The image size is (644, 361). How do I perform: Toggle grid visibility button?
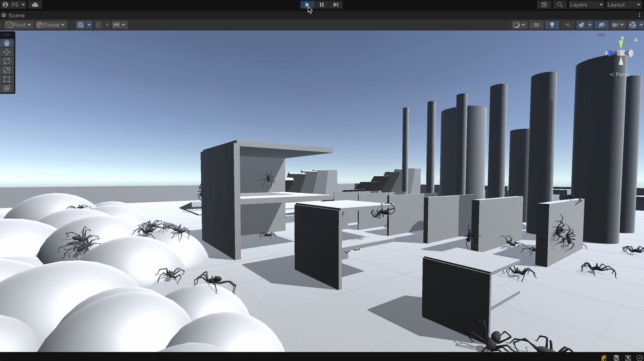coord(80,25)
